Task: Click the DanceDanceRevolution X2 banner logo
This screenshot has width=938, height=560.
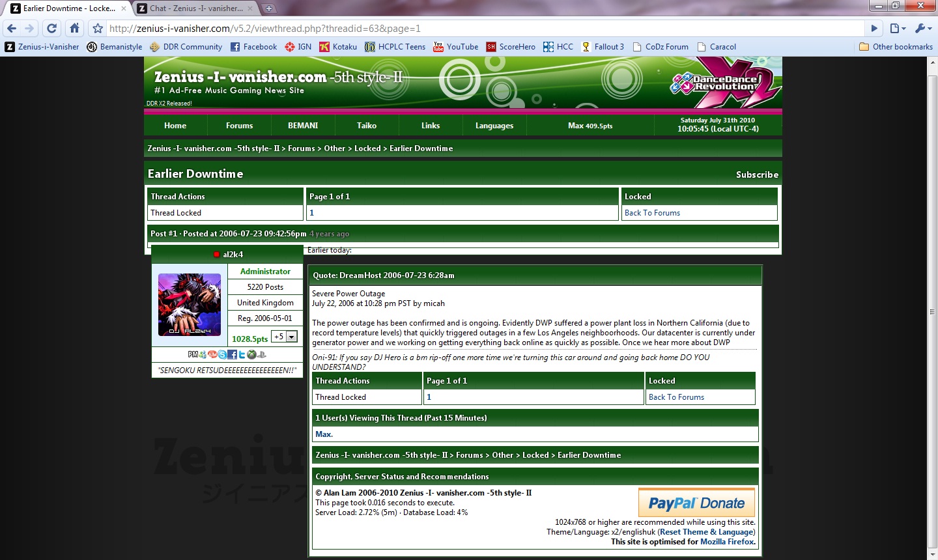Action: [724, 82]
